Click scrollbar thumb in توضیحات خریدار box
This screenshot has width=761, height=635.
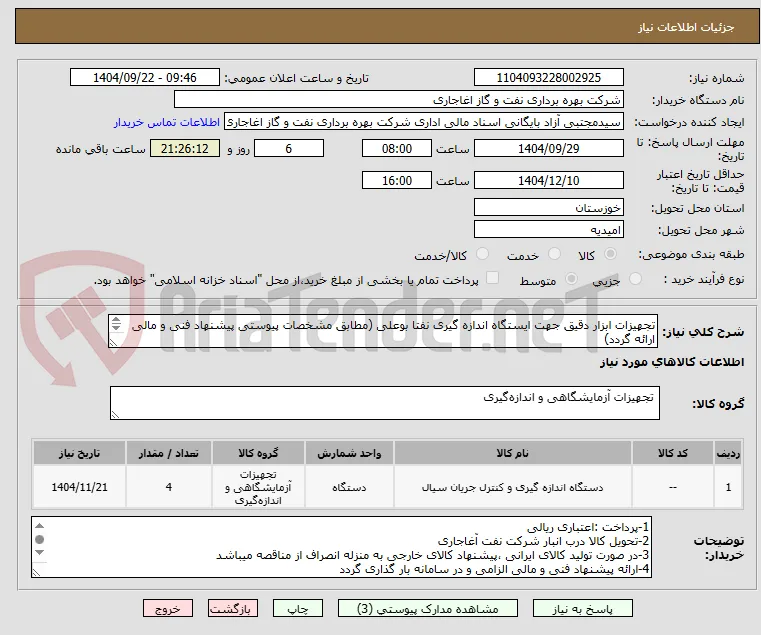(x=40, y=539)
